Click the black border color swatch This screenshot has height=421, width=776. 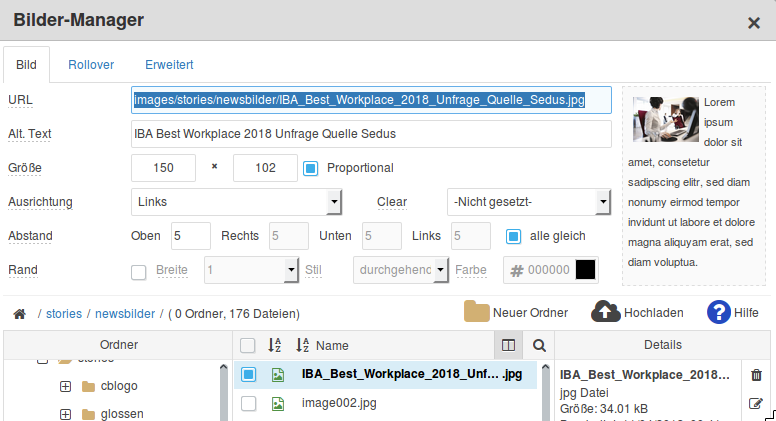pos(586,270)
